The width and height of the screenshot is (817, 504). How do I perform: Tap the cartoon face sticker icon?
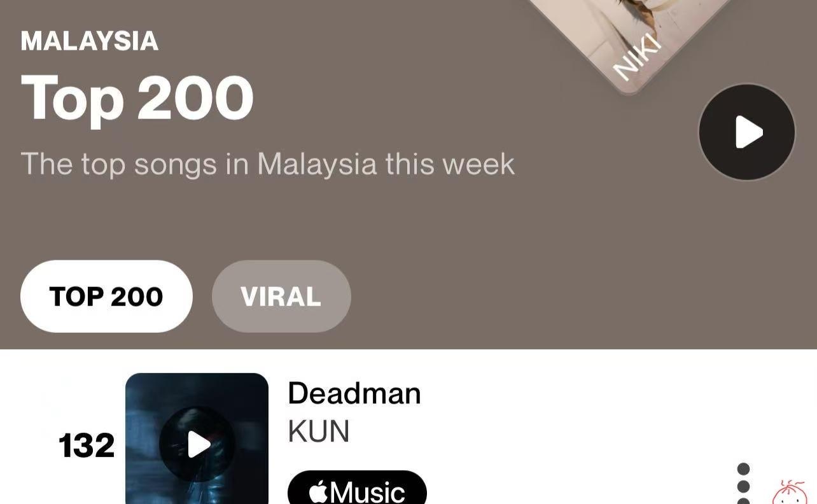pos(790,493)
